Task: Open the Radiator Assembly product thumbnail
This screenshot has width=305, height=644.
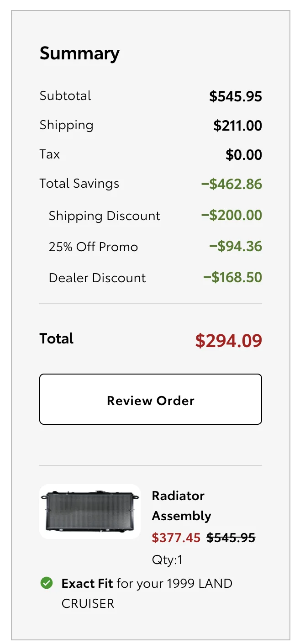Action: point(90,512)
